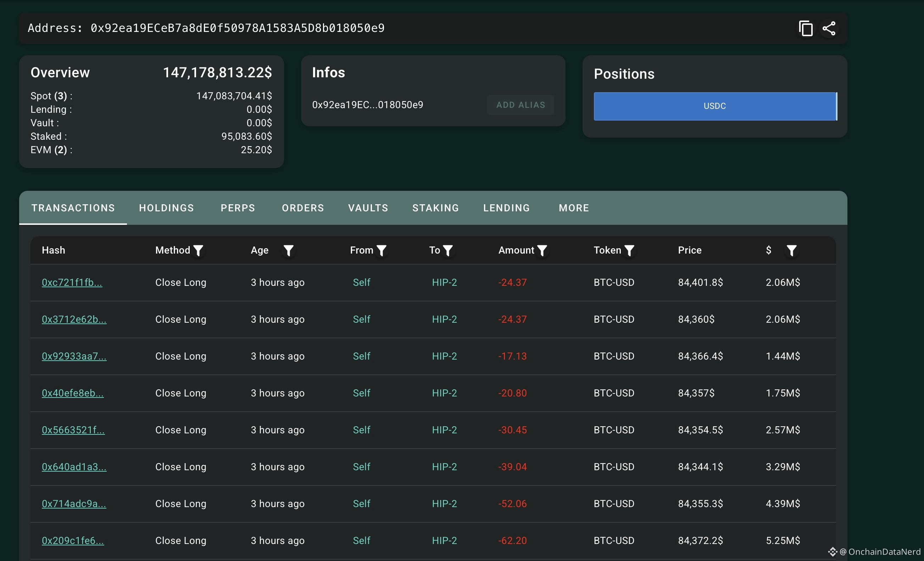This screenshot has height=561, width=924.
Task: Open the From column filter icon
Action: [382, 250]
